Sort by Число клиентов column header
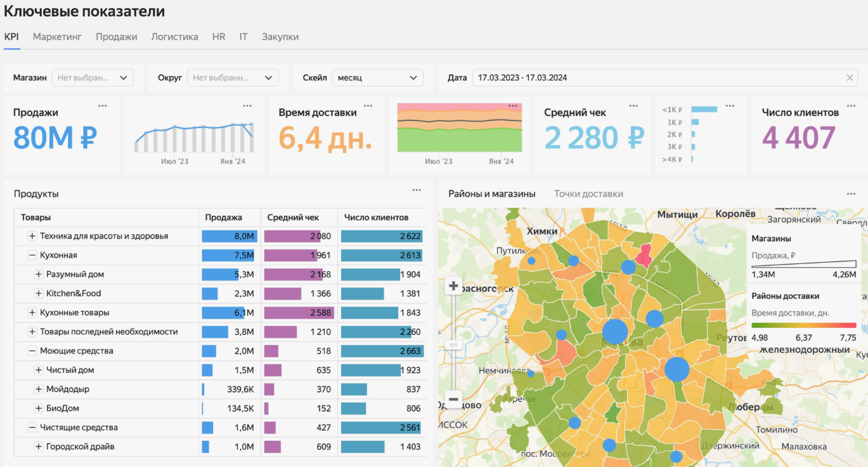Viewport: 868px width, 467px height. (382, 218)
